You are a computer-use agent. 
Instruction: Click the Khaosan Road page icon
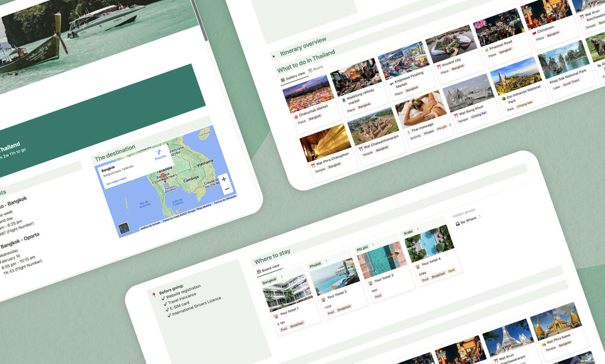point(486,50)
